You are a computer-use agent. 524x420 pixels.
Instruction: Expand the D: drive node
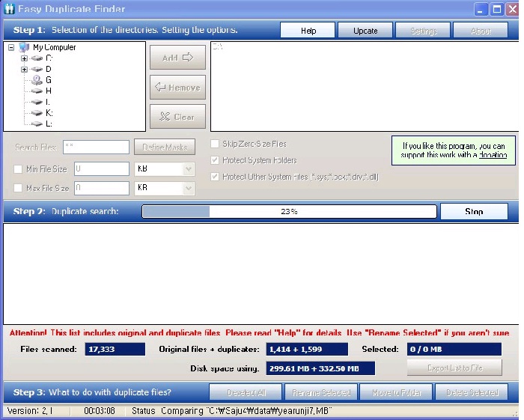[x=24, y=70]
